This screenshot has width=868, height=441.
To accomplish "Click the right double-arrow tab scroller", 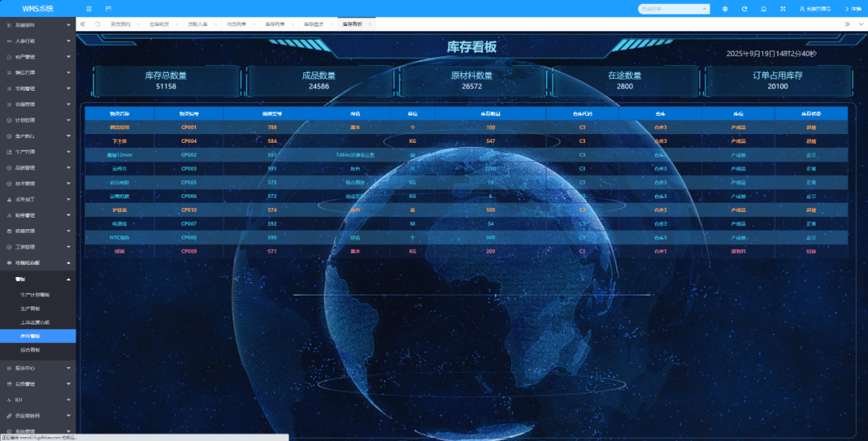I will coord(847,24).
